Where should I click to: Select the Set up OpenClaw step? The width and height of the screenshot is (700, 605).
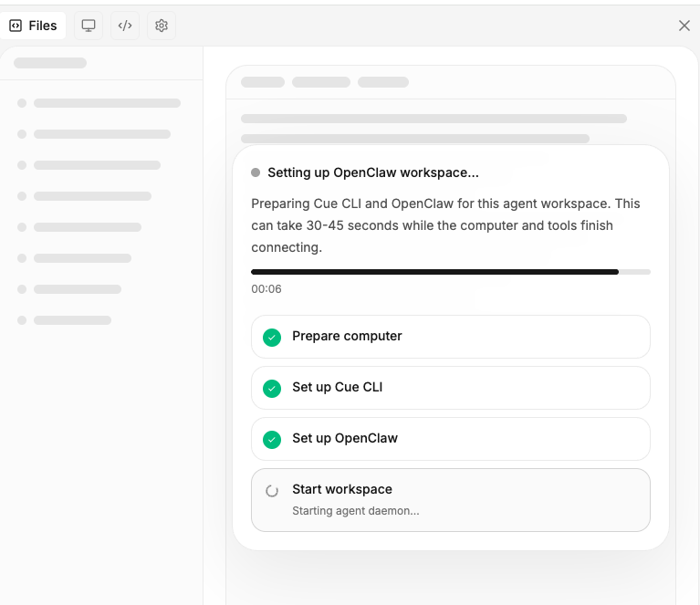451,439
